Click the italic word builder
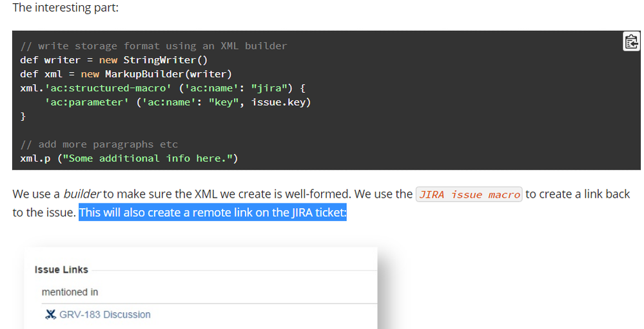 coord(82,194)
